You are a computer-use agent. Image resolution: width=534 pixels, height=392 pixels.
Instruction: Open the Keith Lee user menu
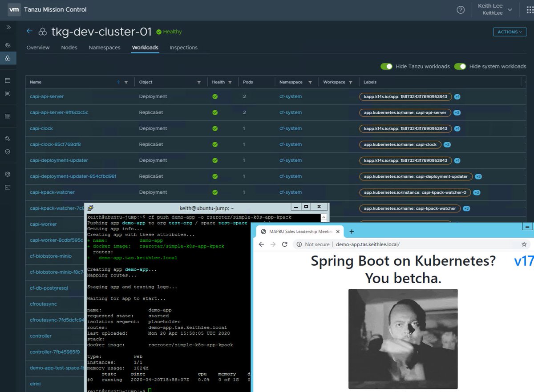[x=495, y=9]
